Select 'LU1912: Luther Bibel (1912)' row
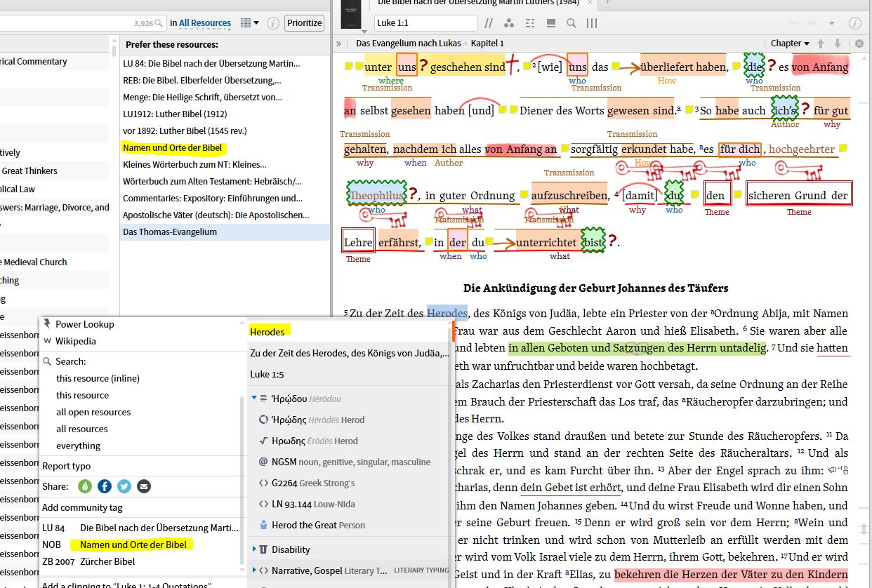Image resolution: width=872 pixels, height=588 pixels. [x=225, y=114]
